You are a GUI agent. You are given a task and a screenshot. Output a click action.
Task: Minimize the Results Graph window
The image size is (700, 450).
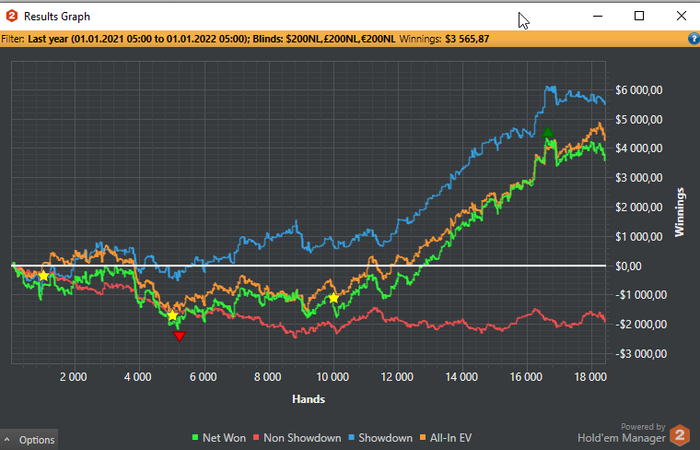(598, 16)
